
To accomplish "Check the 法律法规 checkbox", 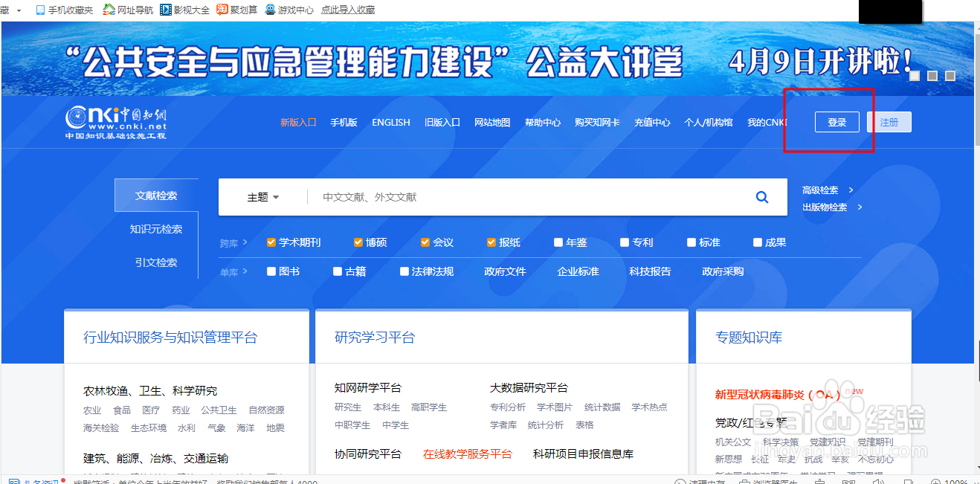I will [x=404, y=271].
